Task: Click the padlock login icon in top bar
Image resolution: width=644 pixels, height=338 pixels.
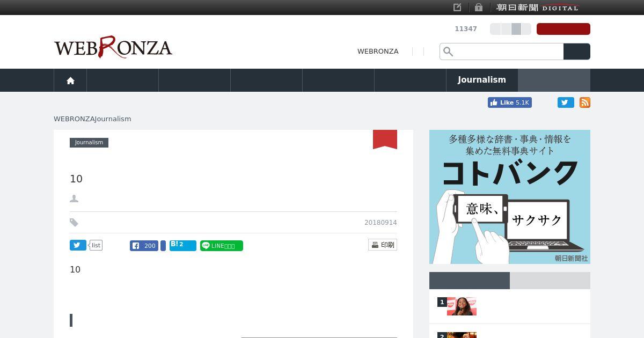Action: point(479,8)
